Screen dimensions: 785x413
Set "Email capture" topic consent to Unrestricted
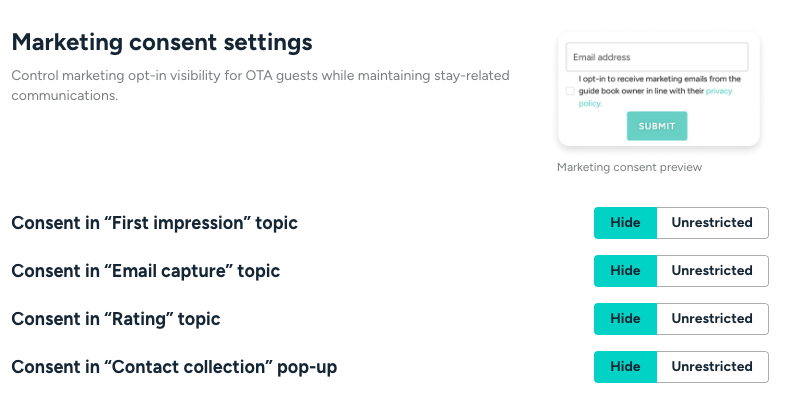pos(711,271)
